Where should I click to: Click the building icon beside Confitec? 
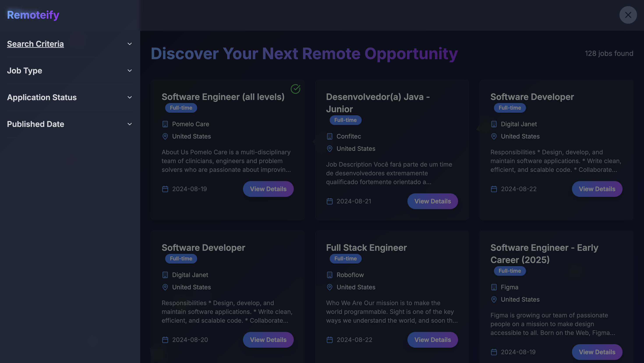coord(329,136)
